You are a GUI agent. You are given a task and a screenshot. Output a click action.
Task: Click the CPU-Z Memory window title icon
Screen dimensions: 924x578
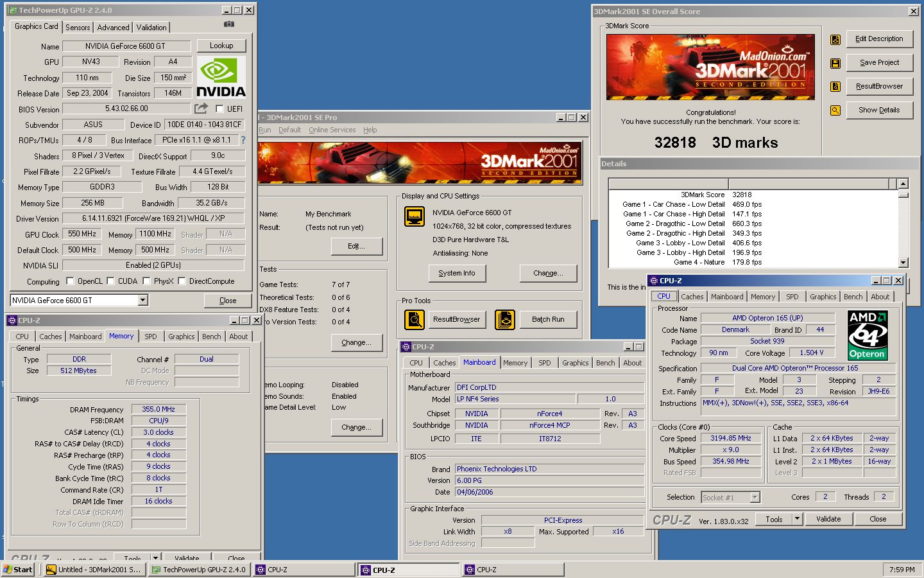(x=12, y=320)
